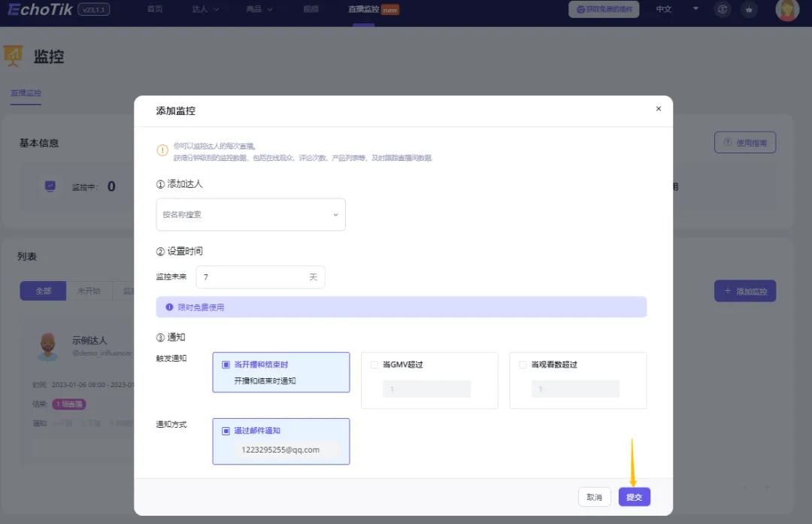
Task: Open 直播监控 in the navigation bar
Action: click(364, 9)
